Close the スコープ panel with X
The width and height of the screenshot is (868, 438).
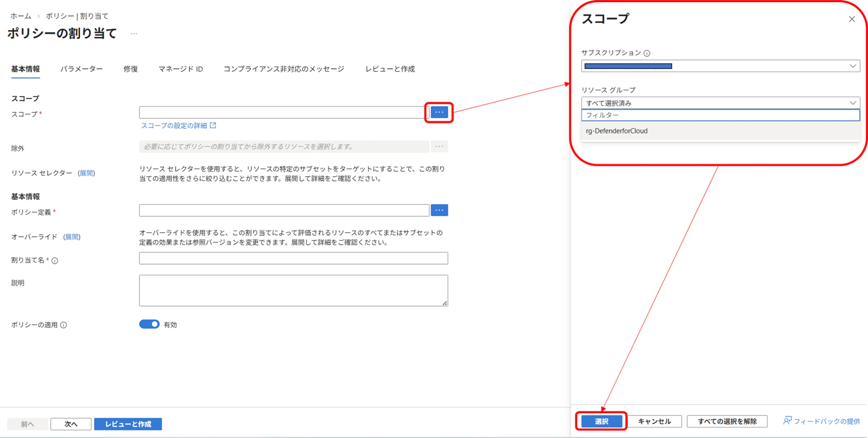pyautogui.click(x=852, y=19)
